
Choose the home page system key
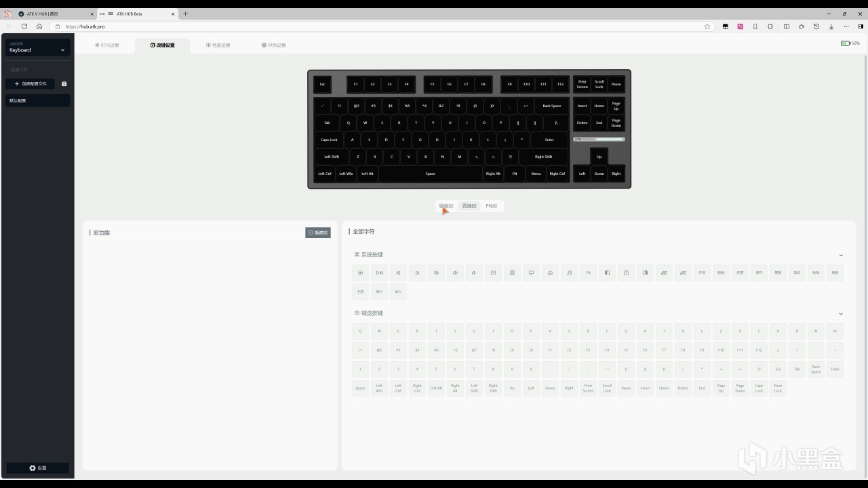pyautogui.click(x=550, y=272)
